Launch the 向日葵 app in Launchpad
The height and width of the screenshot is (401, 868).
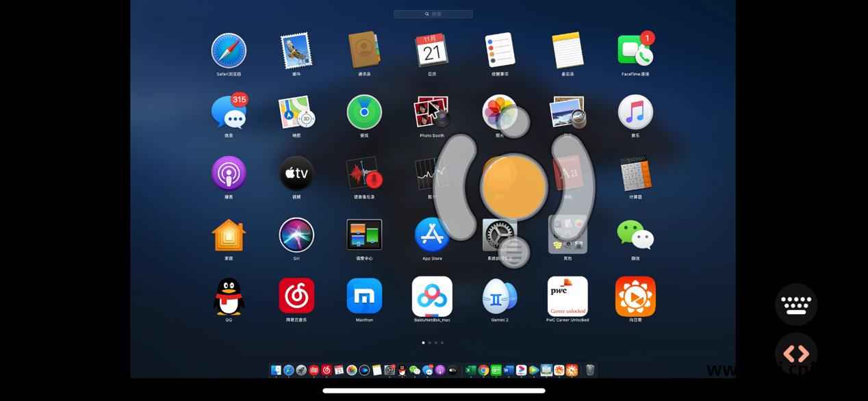pyautogui.click(x=635, y=296)
